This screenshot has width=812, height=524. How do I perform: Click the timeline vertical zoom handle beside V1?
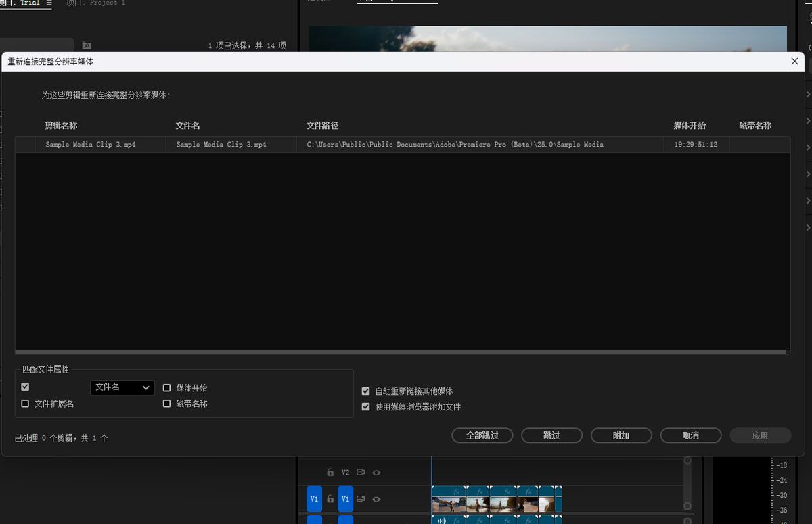[687, 506]
